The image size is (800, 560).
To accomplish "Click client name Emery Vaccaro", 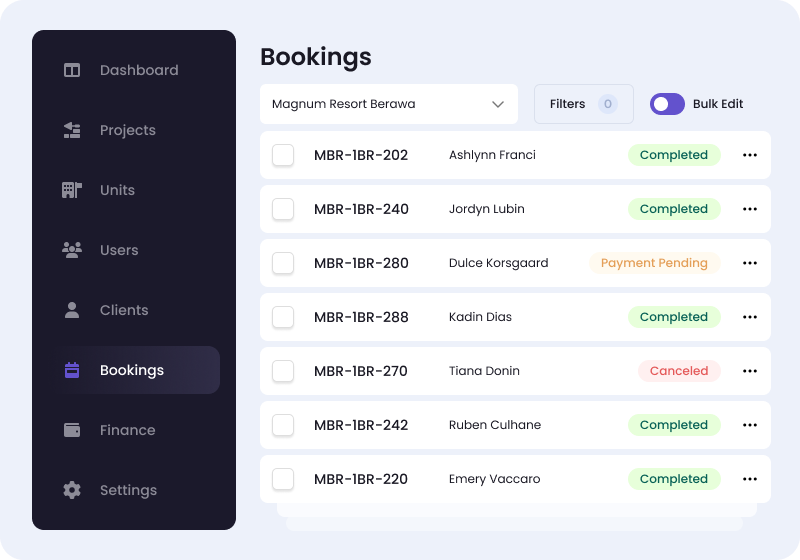I will [494, 479].
